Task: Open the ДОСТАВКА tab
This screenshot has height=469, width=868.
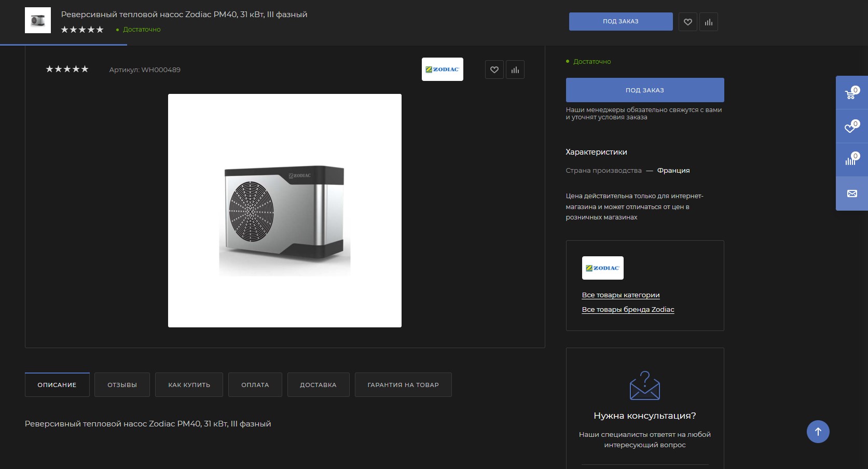Action: [x=319, y=385]
